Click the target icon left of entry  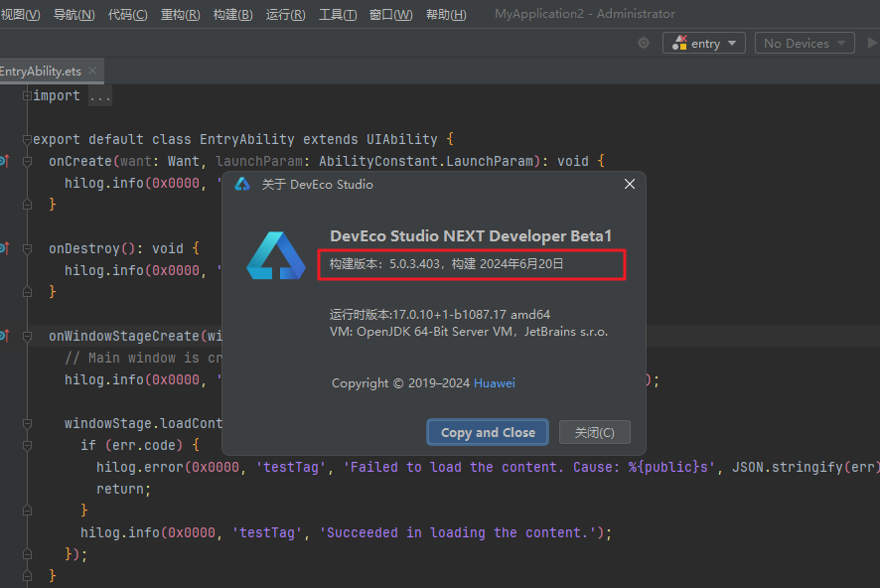644,43
